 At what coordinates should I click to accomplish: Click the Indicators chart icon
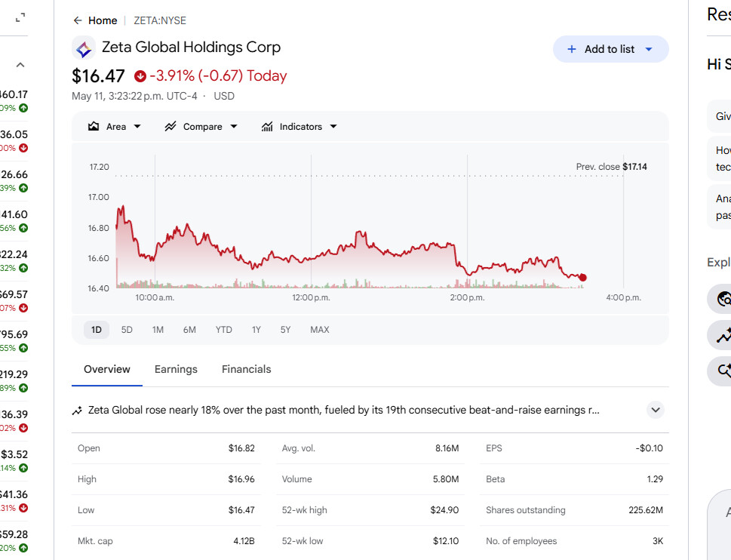coord(267,126)
